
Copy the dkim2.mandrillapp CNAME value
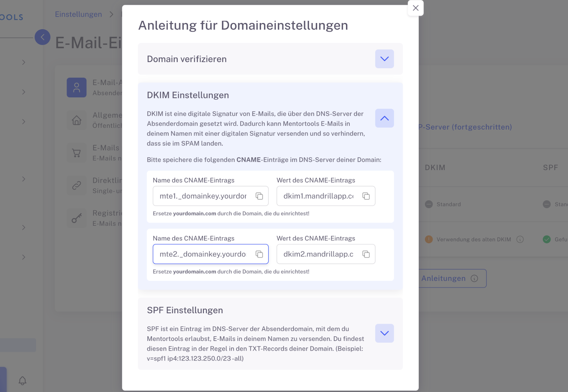366,254
